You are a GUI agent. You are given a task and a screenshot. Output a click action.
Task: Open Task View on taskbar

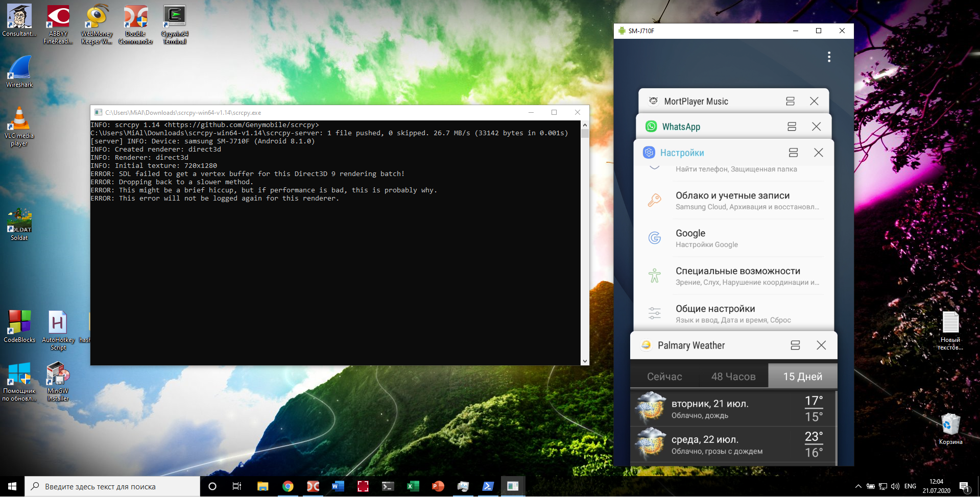(x=237, y=486)
